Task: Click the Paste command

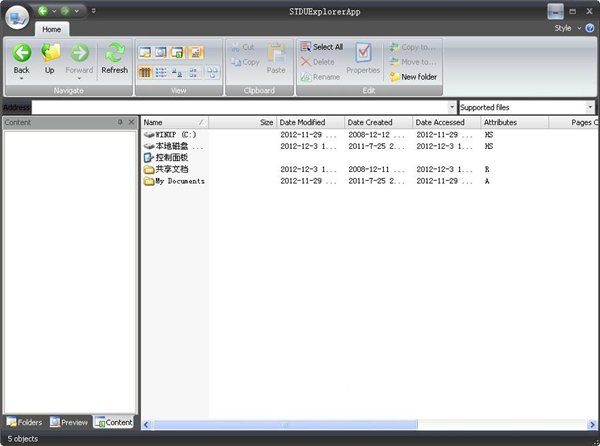Action: pos(276,58)
